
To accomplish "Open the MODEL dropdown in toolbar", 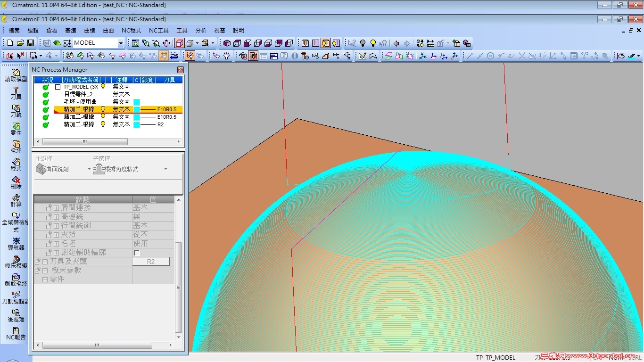I will pos(121,43).
